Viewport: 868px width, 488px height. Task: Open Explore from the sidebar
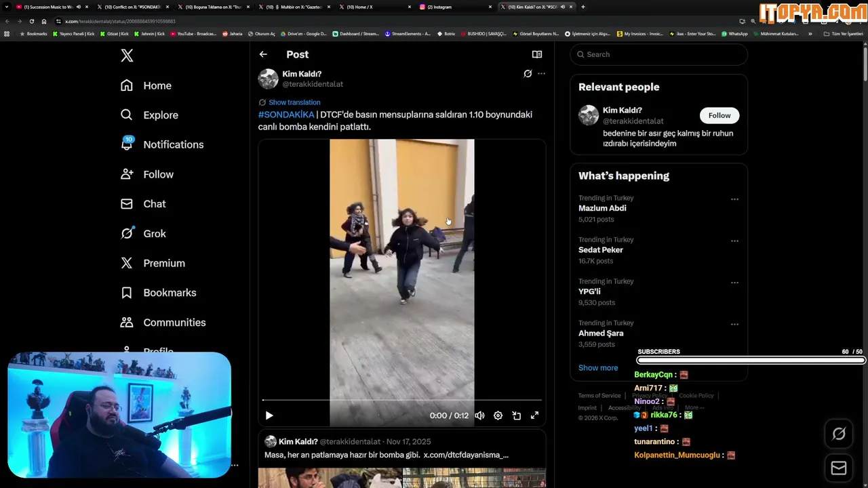tap(149, 115)
